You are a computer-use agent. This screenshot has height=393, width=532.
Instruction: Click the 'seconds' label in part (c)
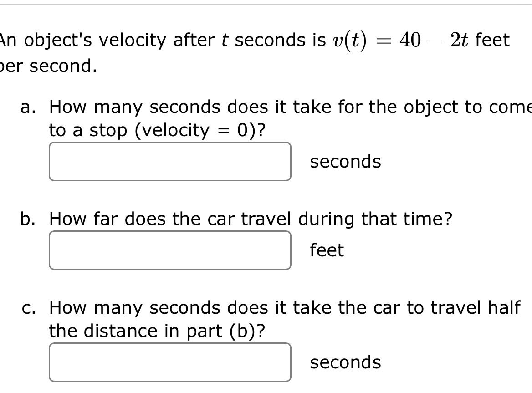346,362
